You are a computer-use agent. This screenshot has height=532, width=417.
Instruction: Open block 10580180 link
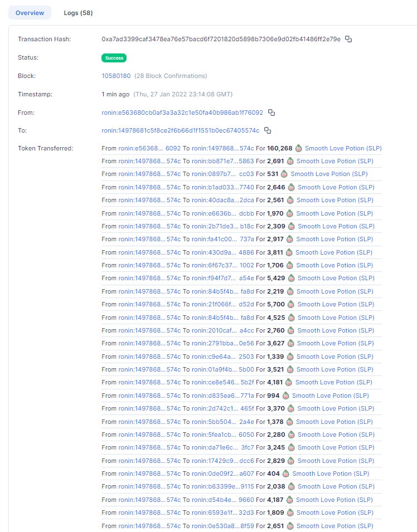(116, 76)
